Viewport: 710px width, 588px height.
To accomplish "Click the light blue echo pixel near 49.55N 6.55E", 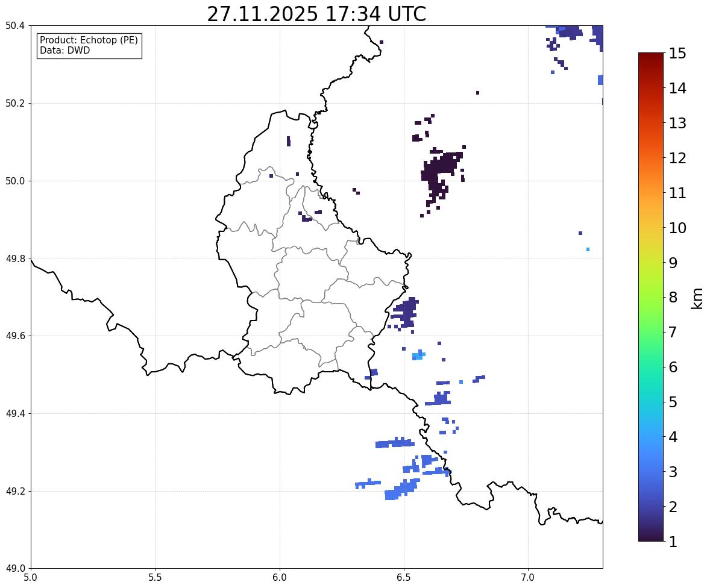I will tap(418, 355).
